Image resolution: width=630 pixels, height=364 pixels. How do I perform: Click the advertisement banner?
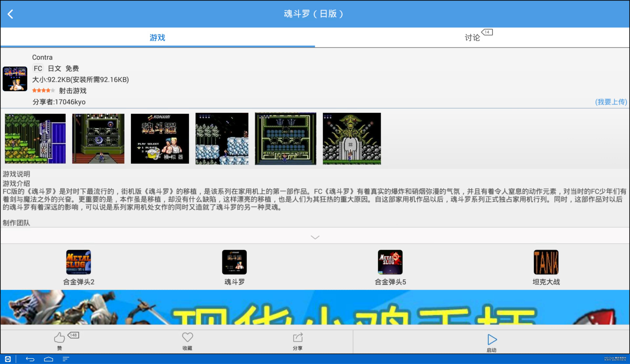pos(315,307)
